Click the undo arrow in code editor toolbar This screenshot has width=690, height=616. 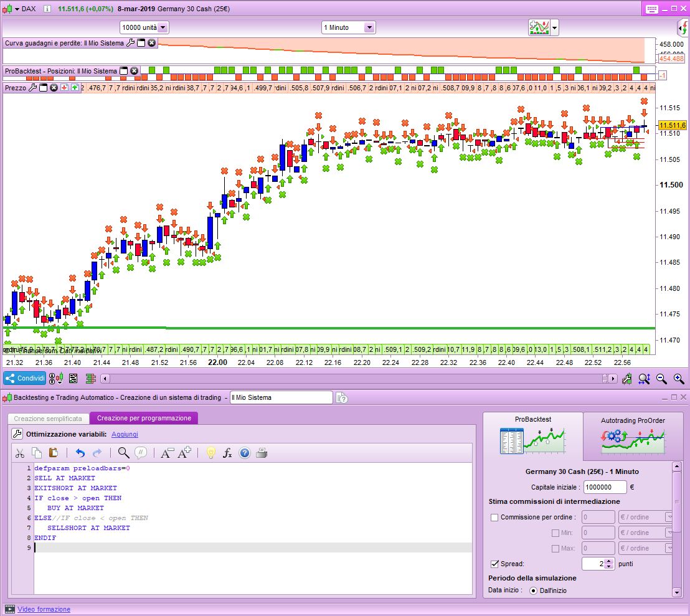[80, 453]
